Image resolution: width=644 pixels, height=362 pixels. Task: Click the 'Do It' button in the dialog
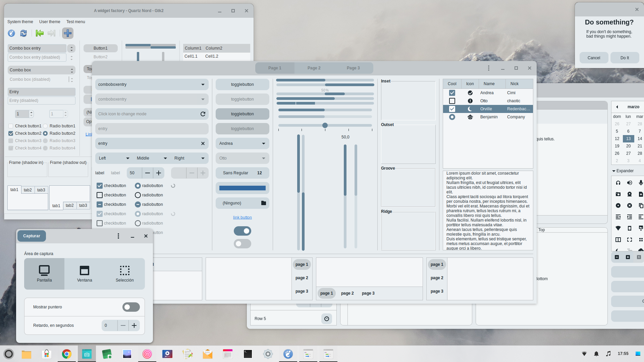625,58
